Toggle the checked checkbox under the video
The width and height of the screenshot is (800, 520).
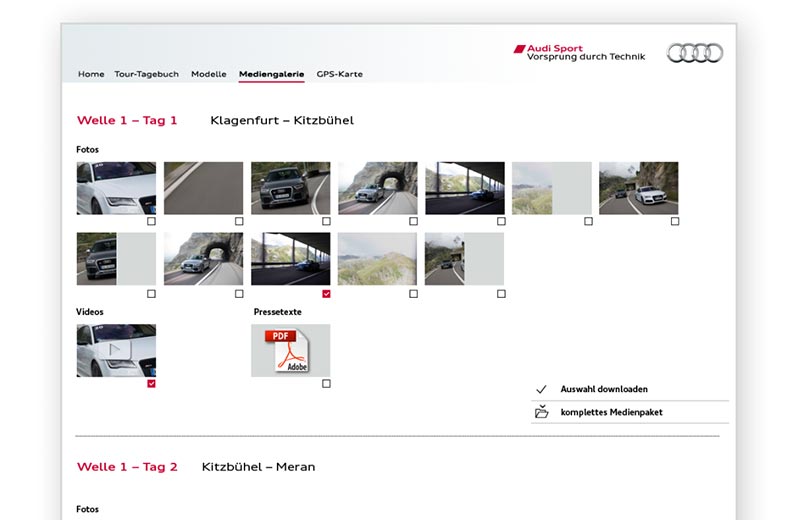tap(151, 383)
